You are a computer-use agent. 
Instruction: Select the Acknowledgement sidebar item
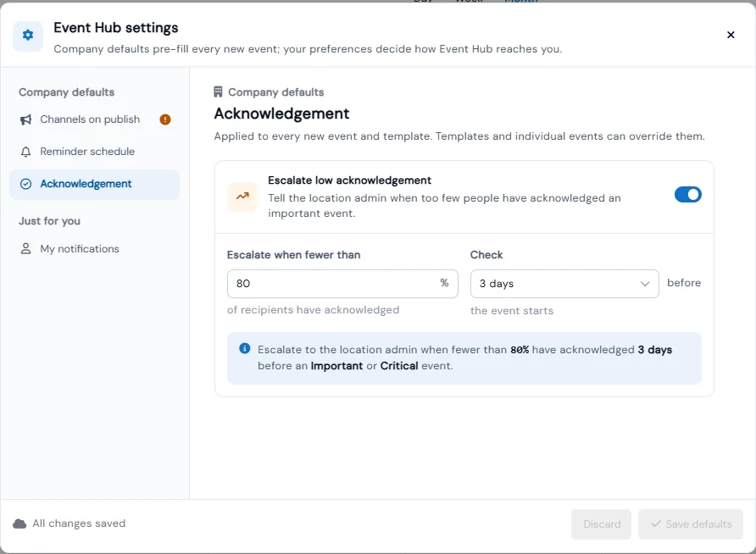[x=95, y=184]
